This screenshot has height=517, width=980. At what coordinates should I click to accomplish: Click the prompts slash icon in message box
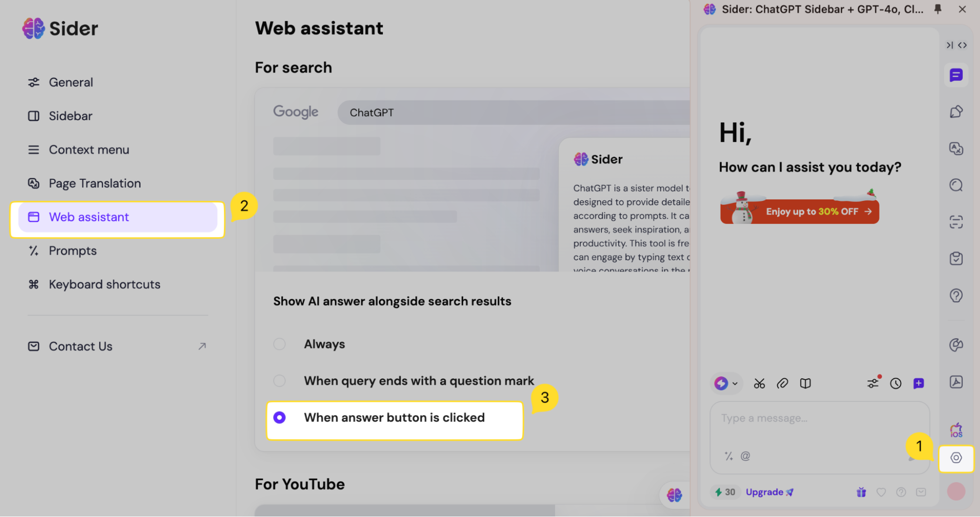pos(729,456)
